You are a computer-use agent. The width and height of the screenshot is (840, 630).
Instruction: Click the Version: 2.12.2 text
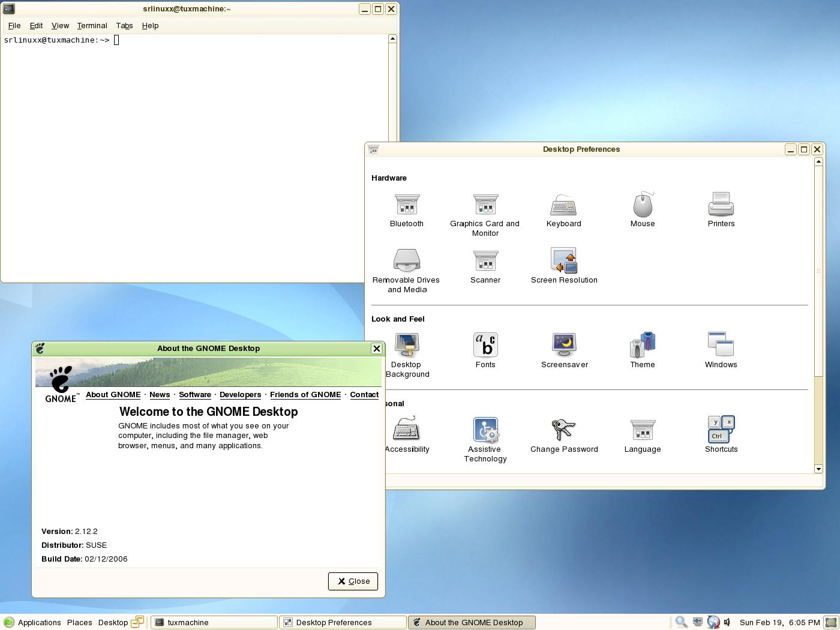pos(70,532)
